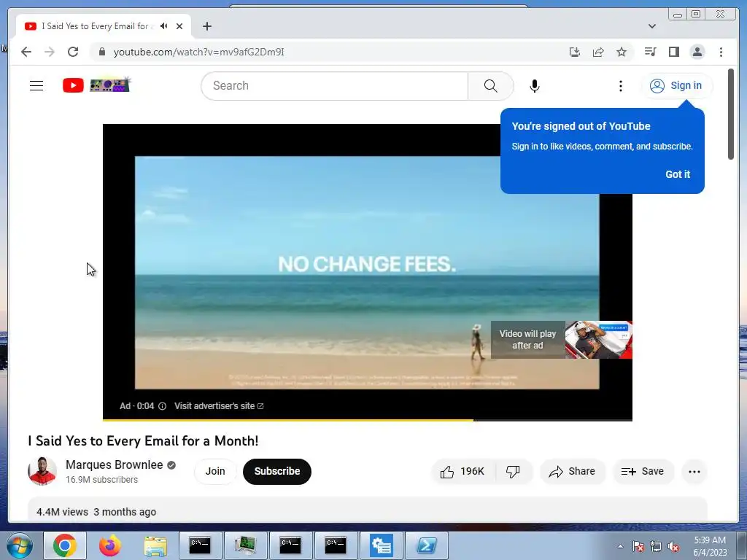Click the page vertical scrollbar

pos(731,114)
